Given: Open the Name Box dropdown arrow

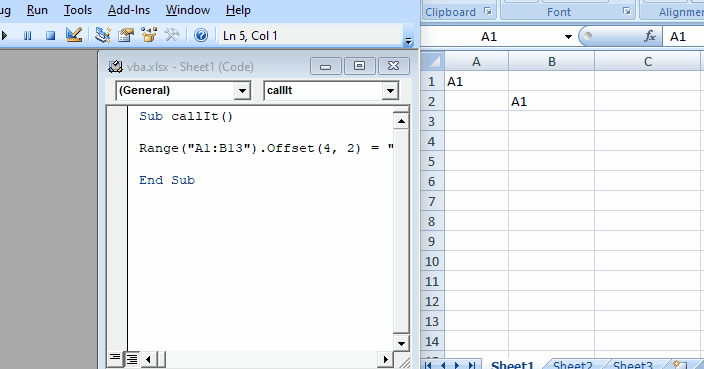Looking at the screenshot, I should (568, 37).
